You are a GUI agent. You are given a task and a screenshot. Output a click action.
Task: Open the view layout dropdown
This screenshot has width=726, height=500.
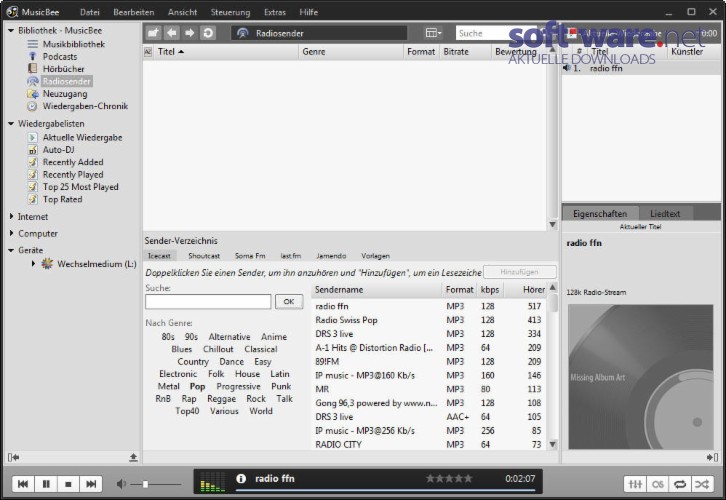433,33
